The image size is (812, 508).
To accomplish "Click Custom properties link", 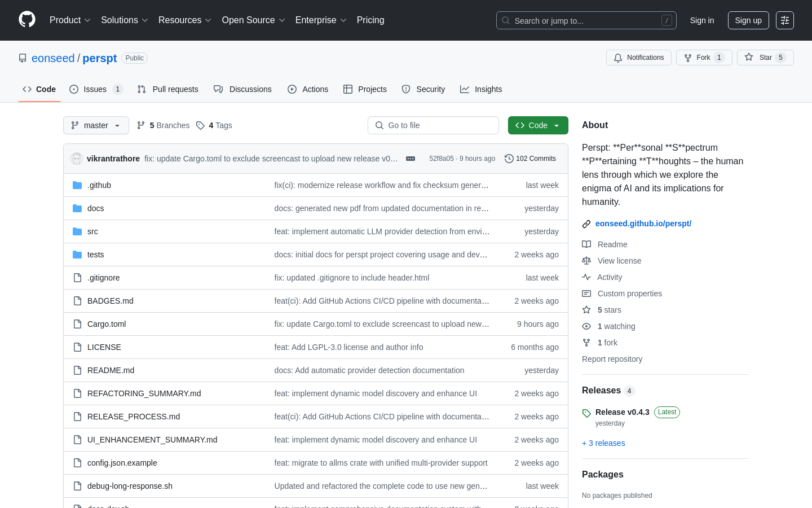I will point(629,294).
